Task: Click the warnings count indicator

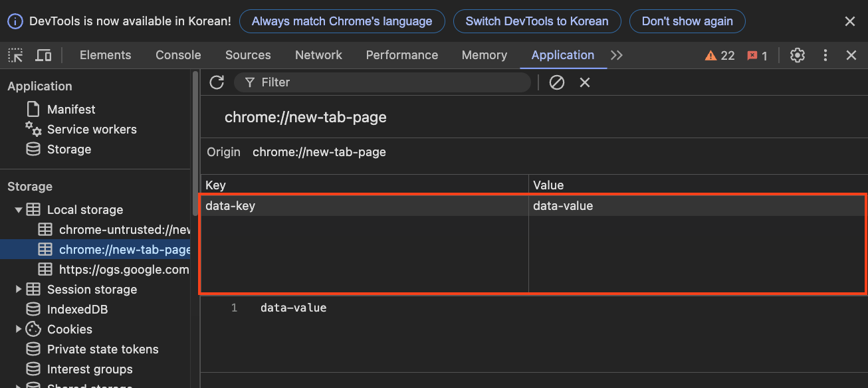Action: click(x=720, y=56)
